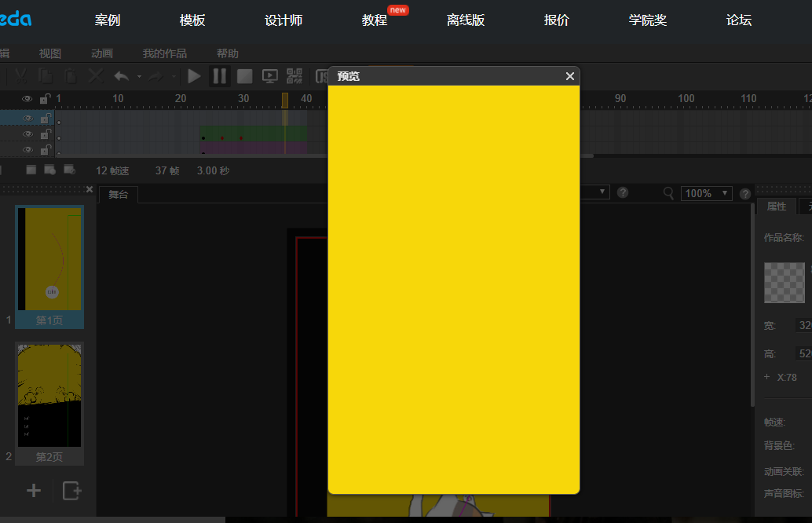The image size is (812, 523).
Task: Play the animation
Action: click(x=194, y=76)
